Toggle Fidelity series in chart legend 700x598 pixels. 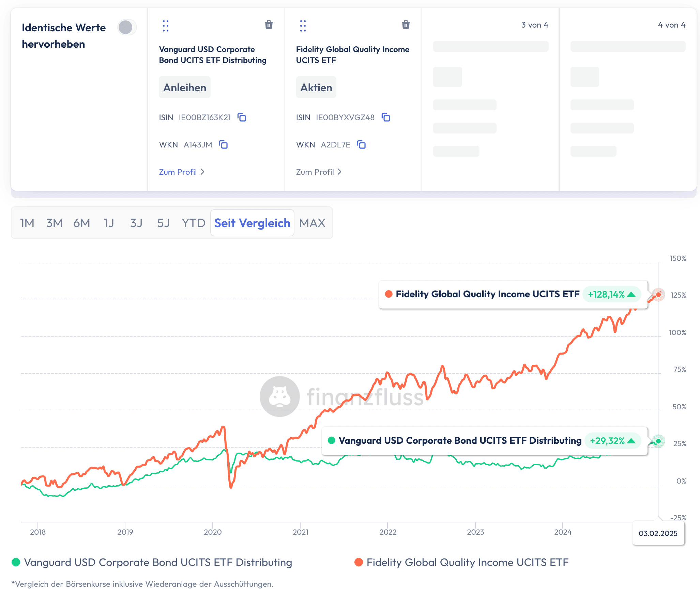(461, 562)
